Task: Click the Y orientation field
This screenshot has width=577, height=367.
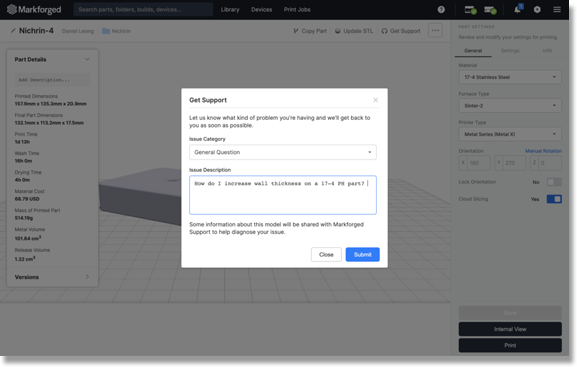Action: (510, 163)
